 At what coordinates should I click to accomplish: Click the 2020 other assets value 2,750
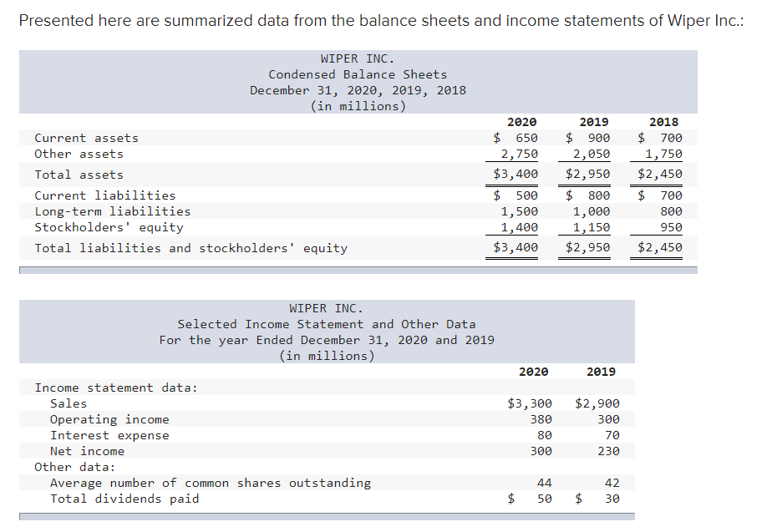pos(520,154)
